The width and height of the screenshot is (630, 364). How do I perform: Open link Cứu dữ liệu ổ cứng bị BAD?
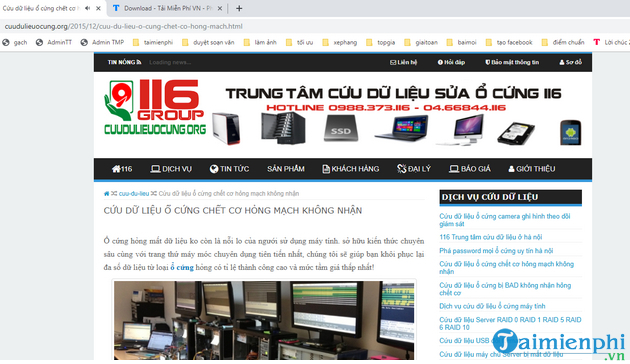(505, 289)
